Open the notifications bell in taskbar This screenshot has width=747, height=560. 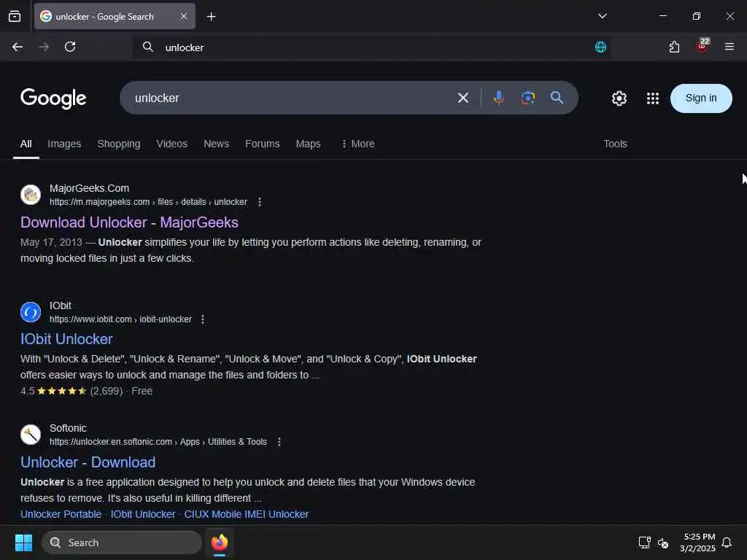tap(727, 542)
